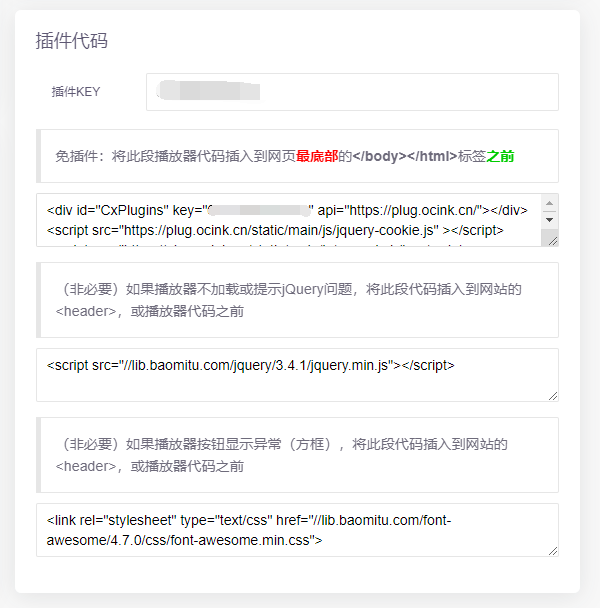Click the bold </body></html> text

tap(405, 156)
